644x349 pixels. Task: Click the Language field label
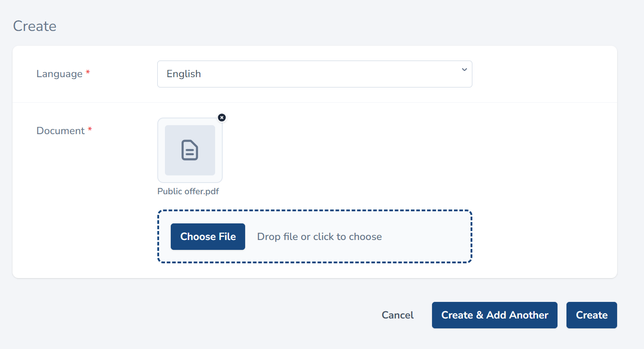pos(59,74)
